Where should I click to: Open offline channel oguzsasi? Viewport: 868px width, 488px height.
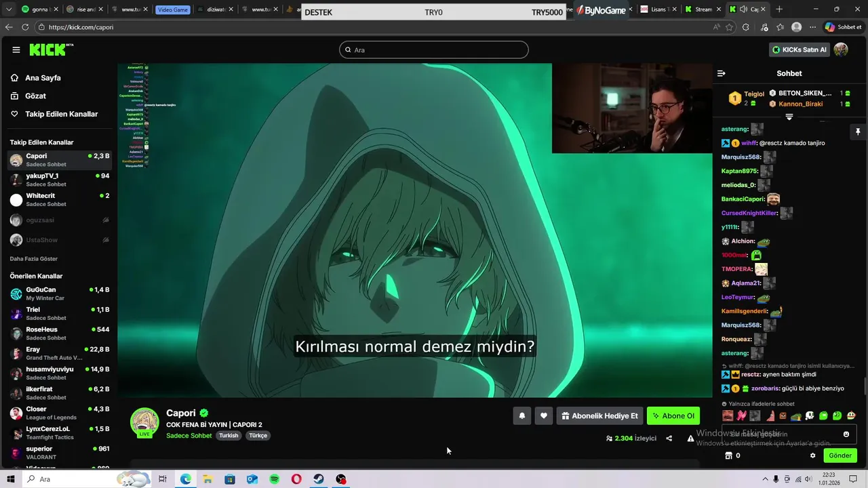(x=60, y=220)
